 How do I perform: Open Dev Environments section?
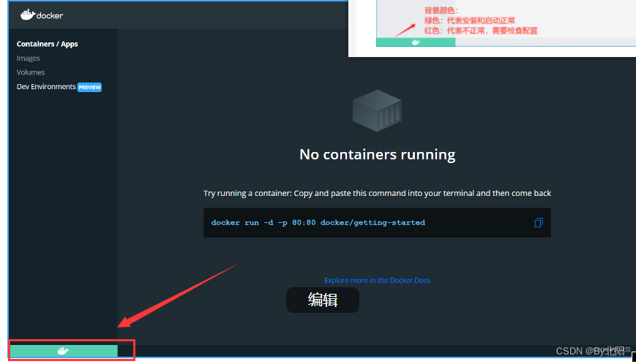[x=46, y=87]
